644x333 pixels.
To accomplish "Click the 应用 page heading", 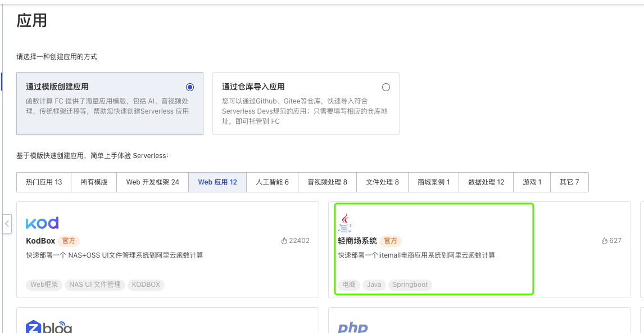I will pos(31,21).
